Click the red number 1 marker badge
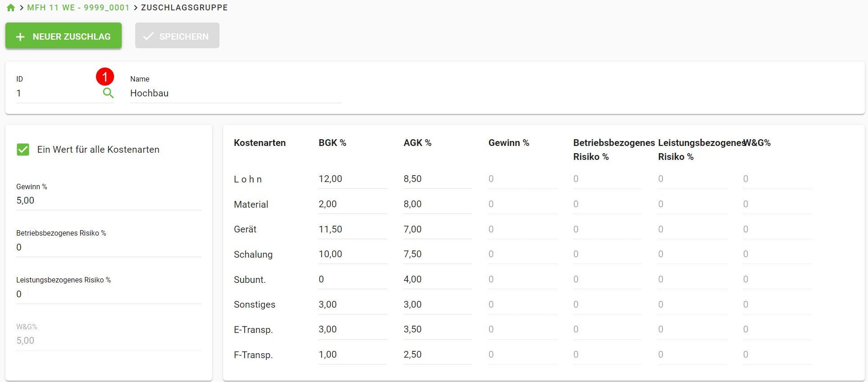The image size is (868, 382). tap(105, 77)
